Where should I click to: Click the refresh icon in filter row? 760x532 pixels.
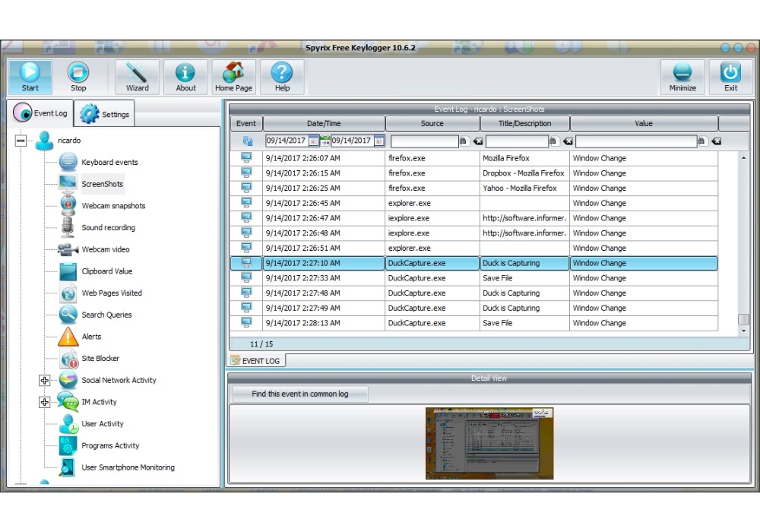(x=248, y=141)
